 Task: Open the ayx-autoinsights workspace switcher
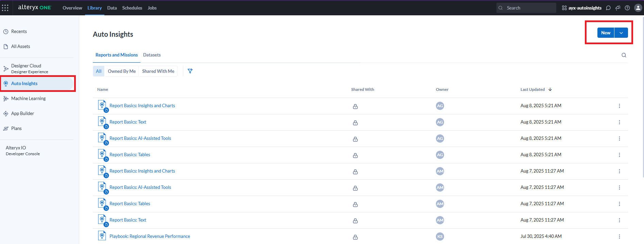click(581, 8)
